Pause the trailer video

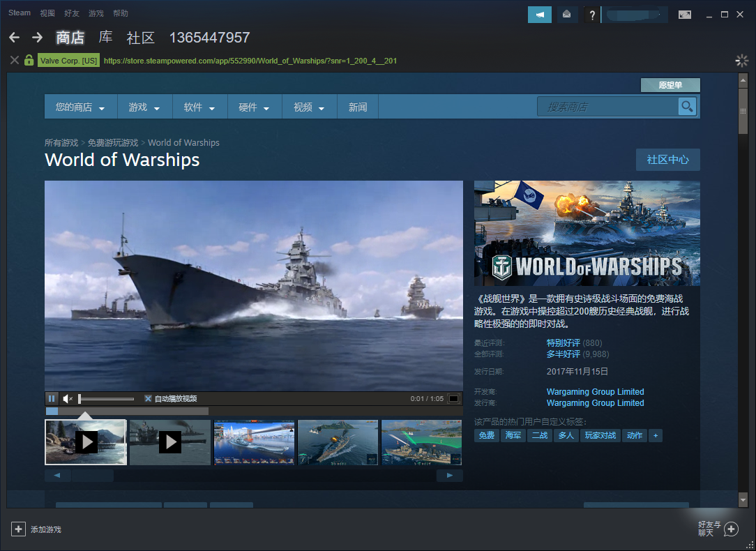(51, 399)
